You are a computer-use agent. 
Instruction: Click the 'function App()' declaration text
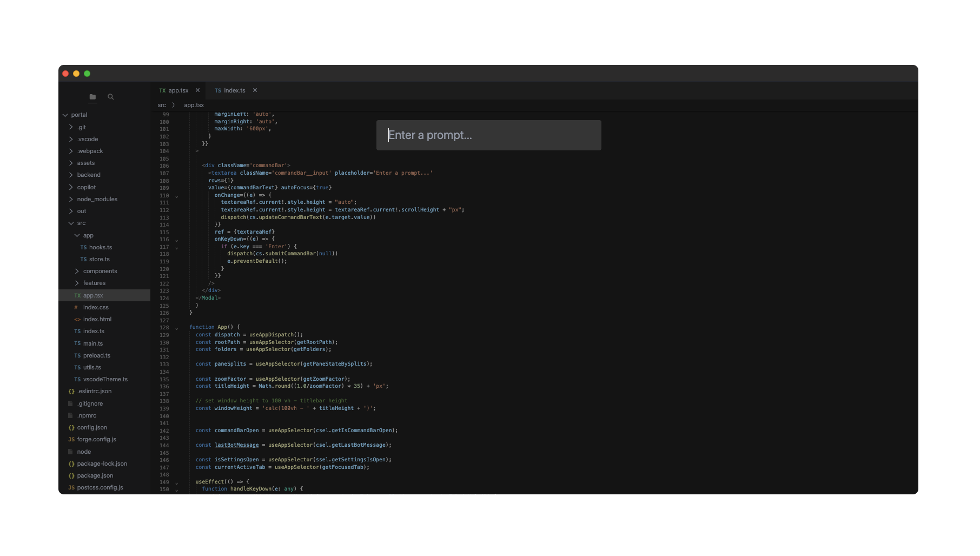(x=211, y=327)
